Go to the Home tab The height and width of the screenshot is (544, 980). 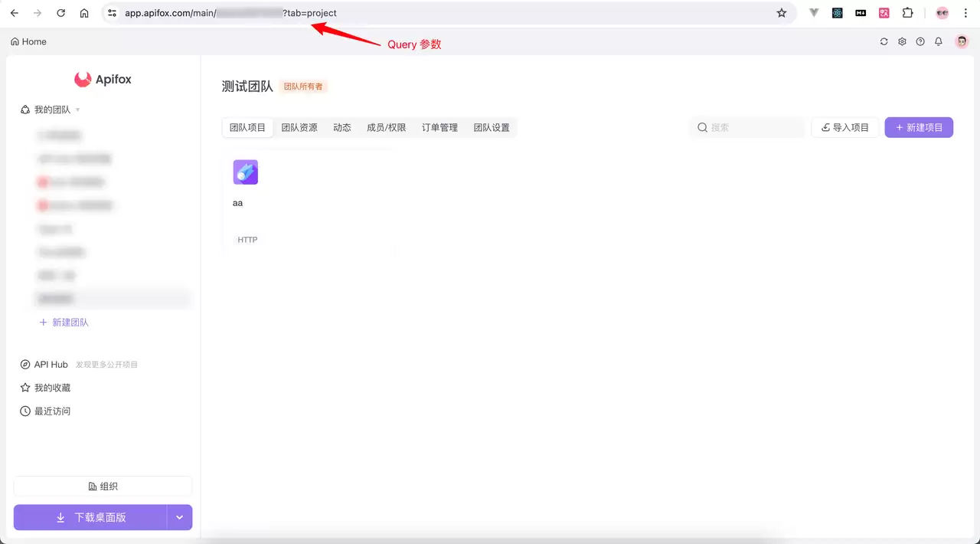(28, 42)
